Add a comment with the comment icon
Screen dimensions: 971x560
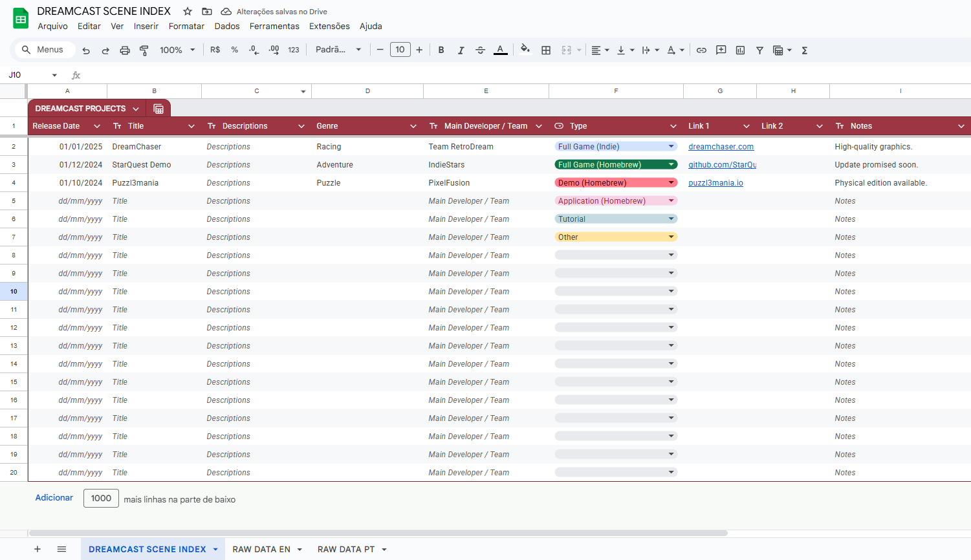pos(721,50)
